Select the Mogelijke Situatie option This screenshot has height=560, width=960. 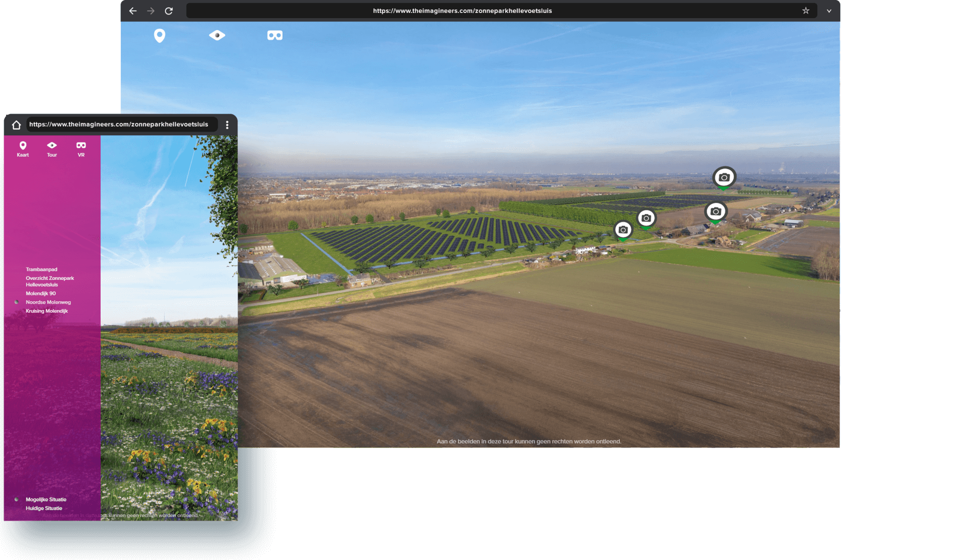[x=46, y=500]
